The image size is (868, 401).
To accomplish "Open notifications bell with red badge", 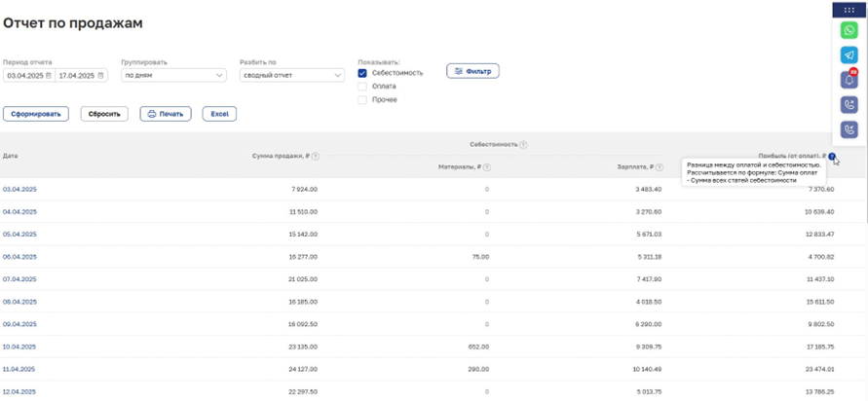I will click(x=849, y=80).
